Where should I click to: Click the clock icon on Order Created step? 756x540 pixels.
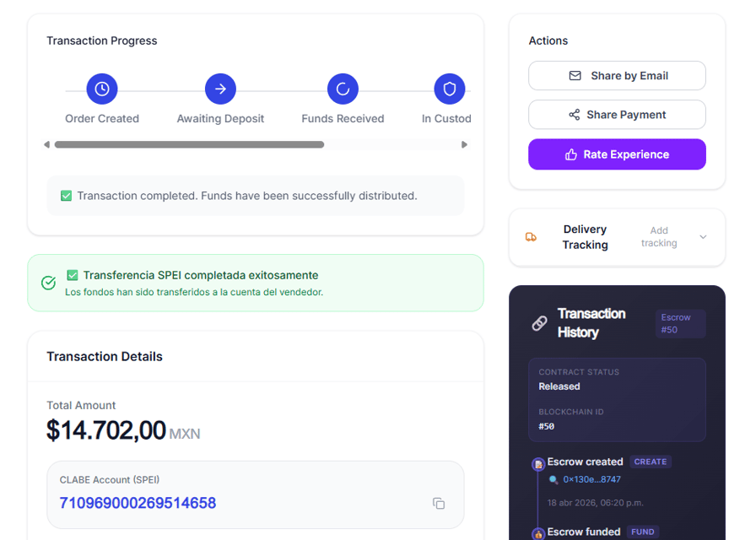pos(101,89)
